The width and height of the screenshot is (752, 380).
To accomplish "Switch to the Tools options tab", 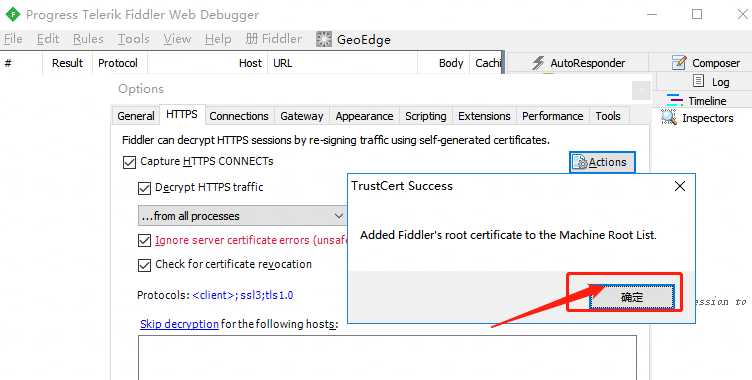I will coord(608,116).
